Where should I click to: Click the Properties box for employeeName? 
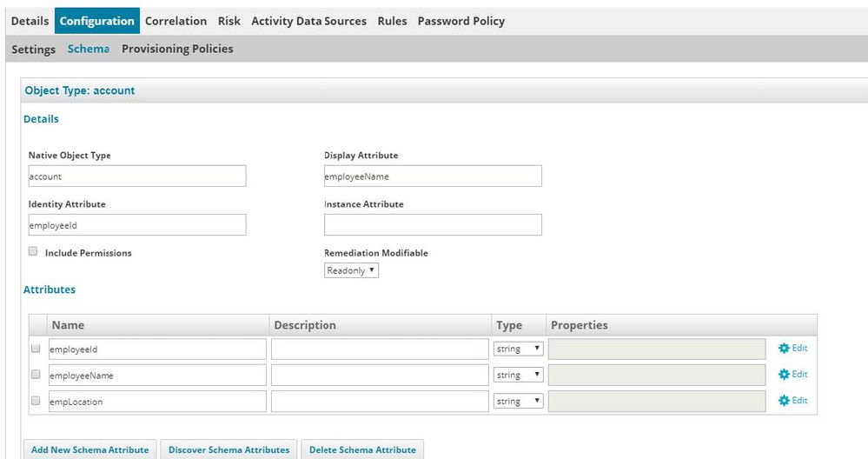coord(657,376)
